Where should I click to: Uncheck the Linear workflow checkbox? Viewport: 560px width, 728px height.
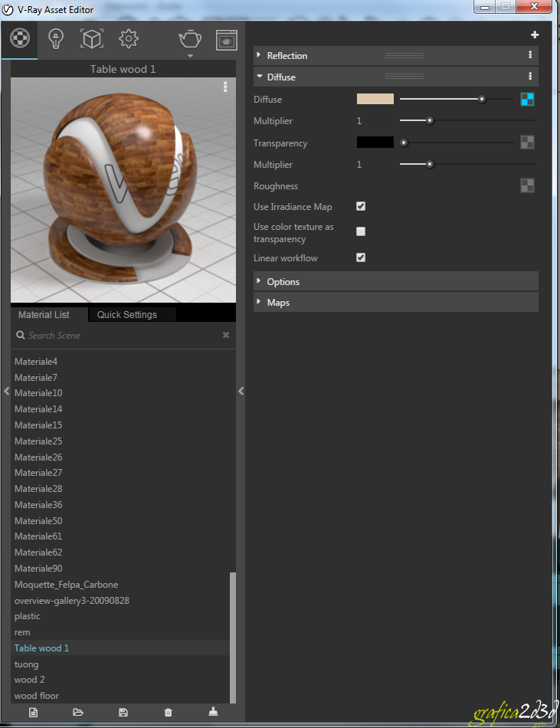361,257
